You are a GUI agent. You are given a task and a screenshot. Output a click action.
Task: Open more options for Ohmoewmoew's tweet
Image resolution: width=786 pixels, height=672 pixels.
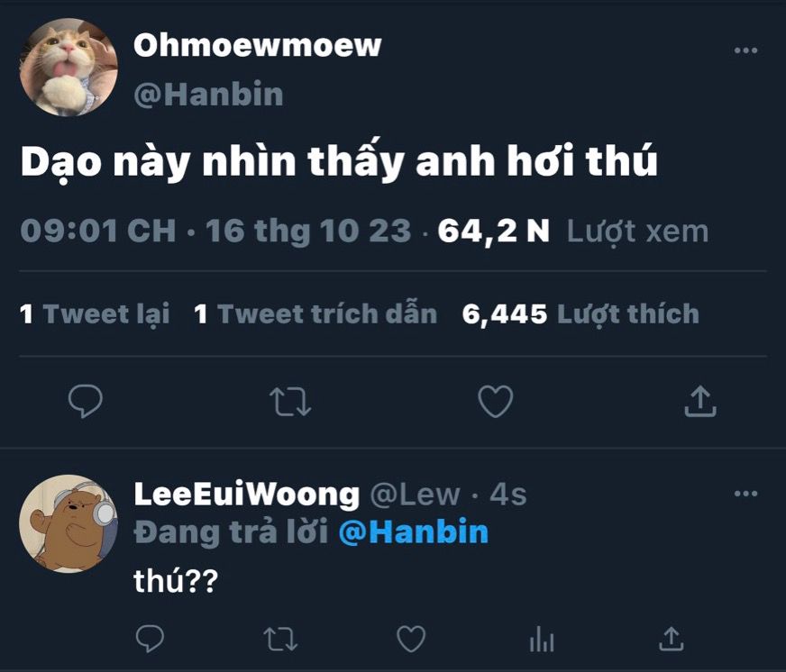point(745,50)
